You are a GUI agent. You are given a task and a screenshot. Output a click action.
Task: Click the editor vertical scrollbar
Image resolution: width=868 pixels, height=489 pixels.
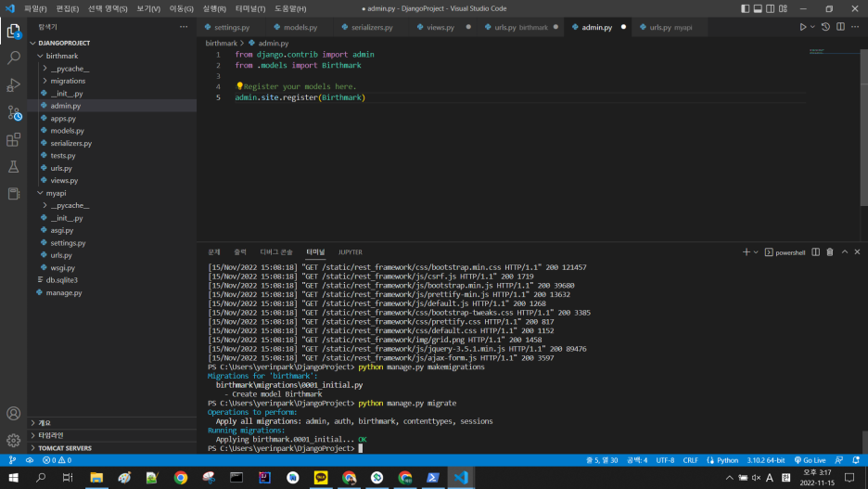tap(864, 127)
